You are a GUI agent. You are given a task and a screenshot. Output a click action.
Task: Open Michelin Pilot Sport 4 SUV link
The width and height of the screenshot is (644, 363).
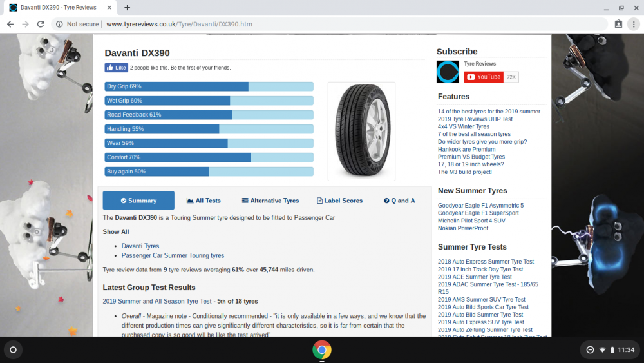click(471, 221)
